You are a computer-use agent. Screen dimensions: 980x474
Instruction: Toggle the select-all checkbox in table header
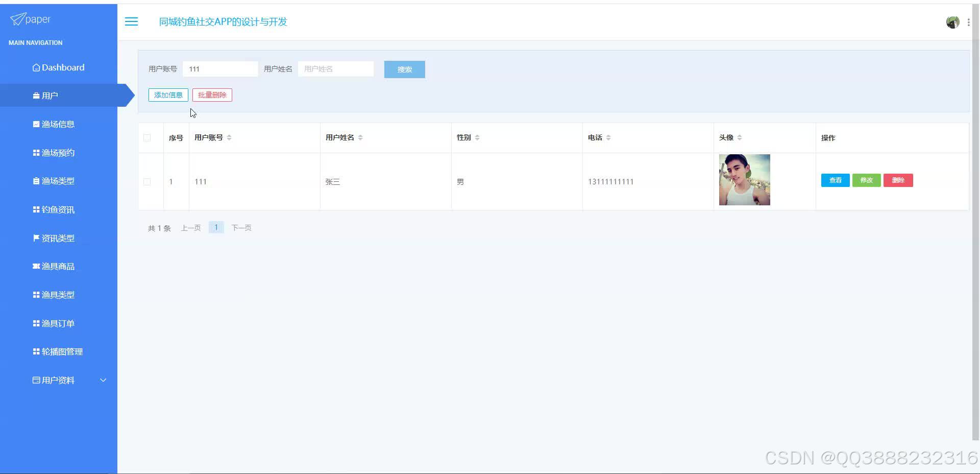click(x=147, y=137)
